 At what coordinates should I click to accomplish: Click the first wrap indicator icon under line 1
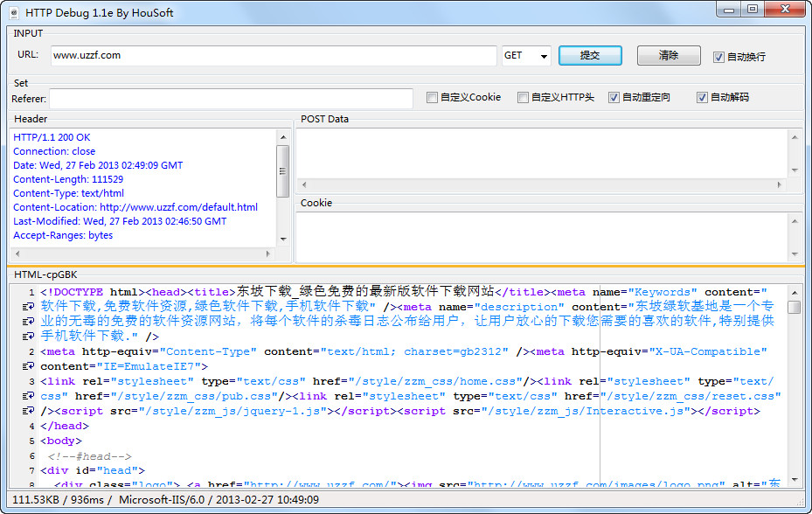[x=29, y=307]
